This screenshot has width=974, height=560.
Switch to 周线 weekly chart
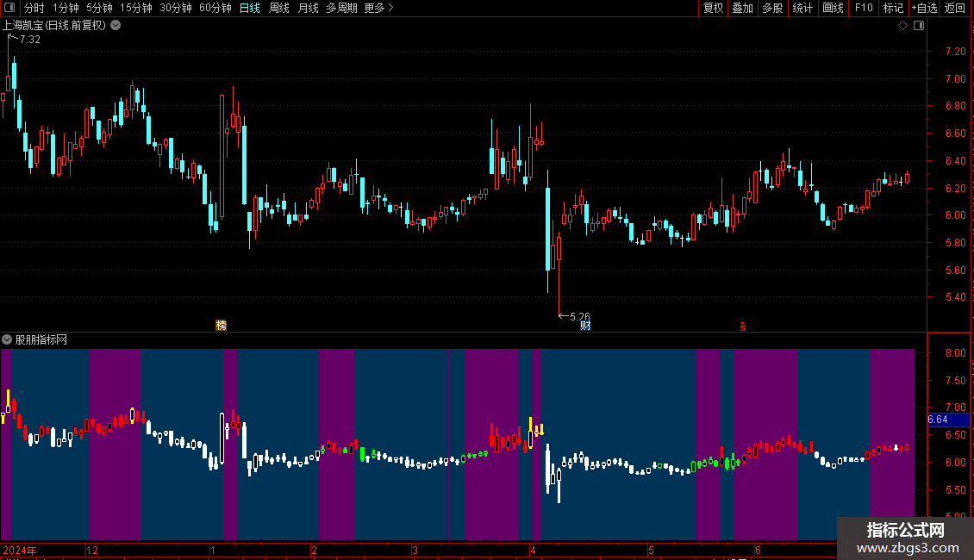[279, 8]
